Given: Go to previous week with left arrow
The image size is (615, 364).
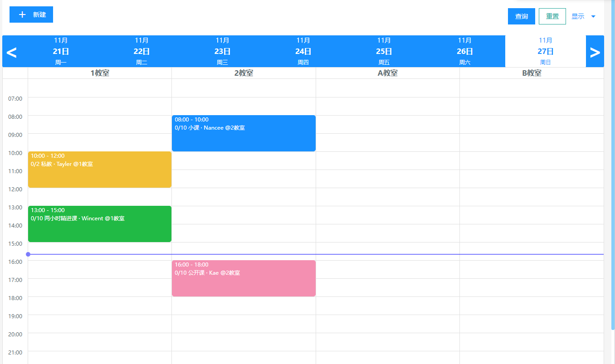Looking at the screenshot, I should pyautogui.click(x=11, y=52).
